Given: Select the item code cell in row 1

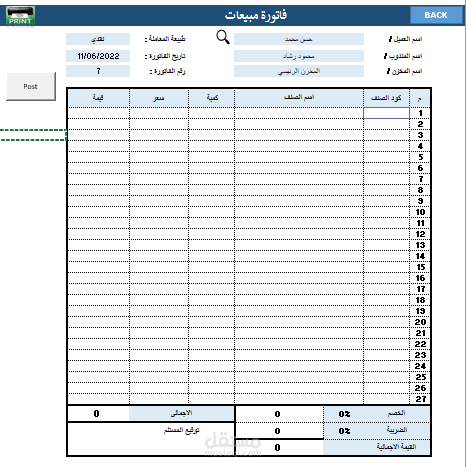Looking at the screenshot, I should click(x=386, y=113).
